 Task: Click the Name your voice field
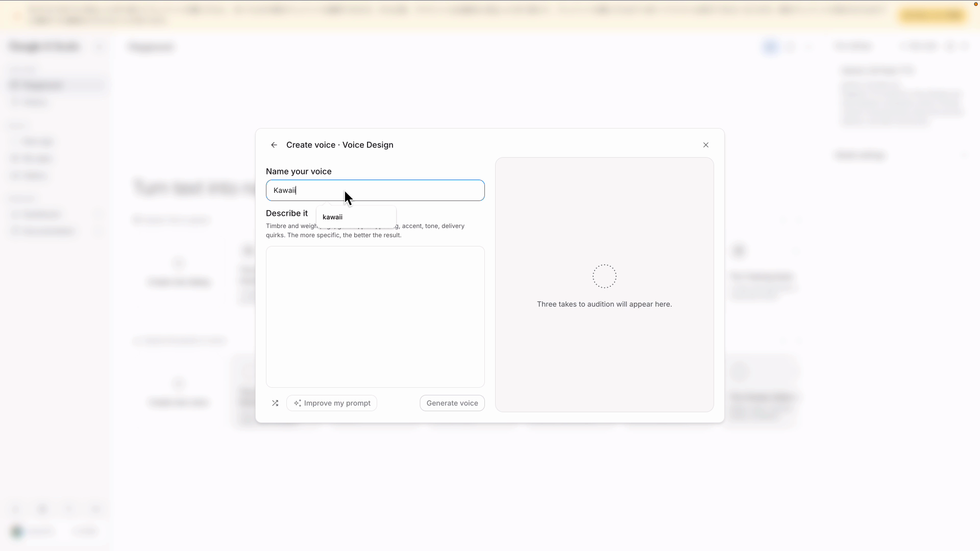click(x=375, y=190)
